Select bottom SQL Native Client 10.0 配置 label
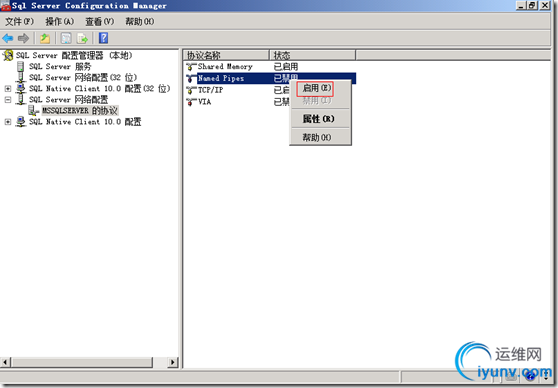 [x=85, y=122]
